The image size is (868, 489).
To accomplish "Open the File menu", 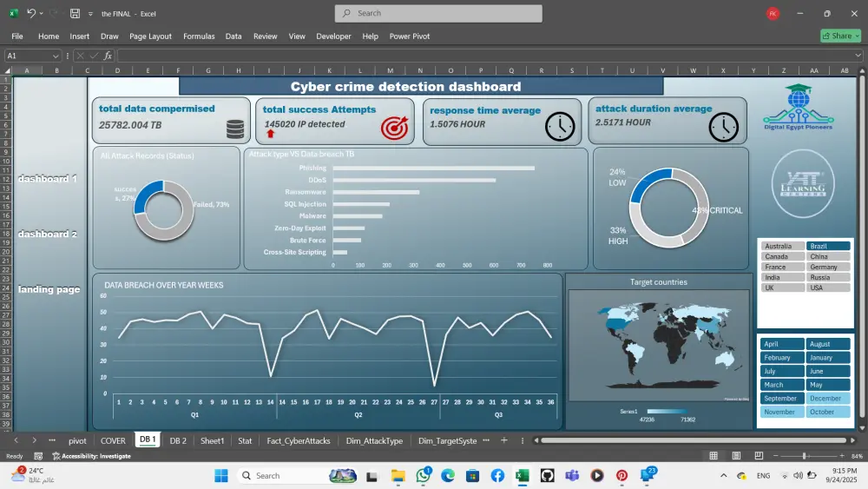I will (17, 36).
